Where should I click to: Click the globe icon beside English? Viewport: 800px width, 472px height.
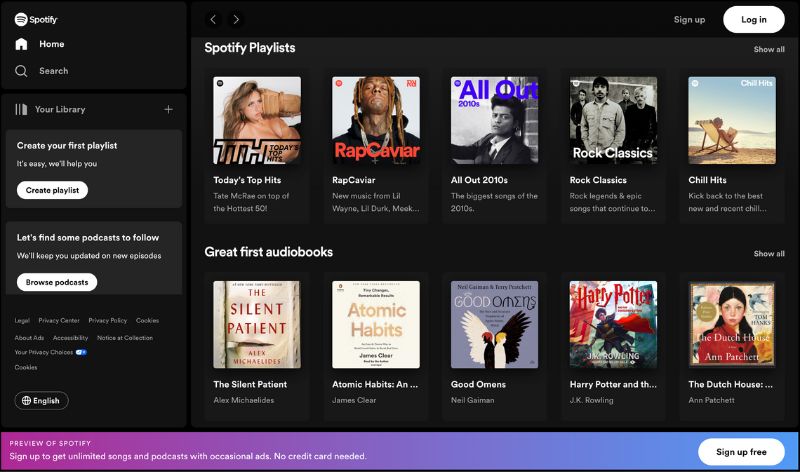point(26,401)
